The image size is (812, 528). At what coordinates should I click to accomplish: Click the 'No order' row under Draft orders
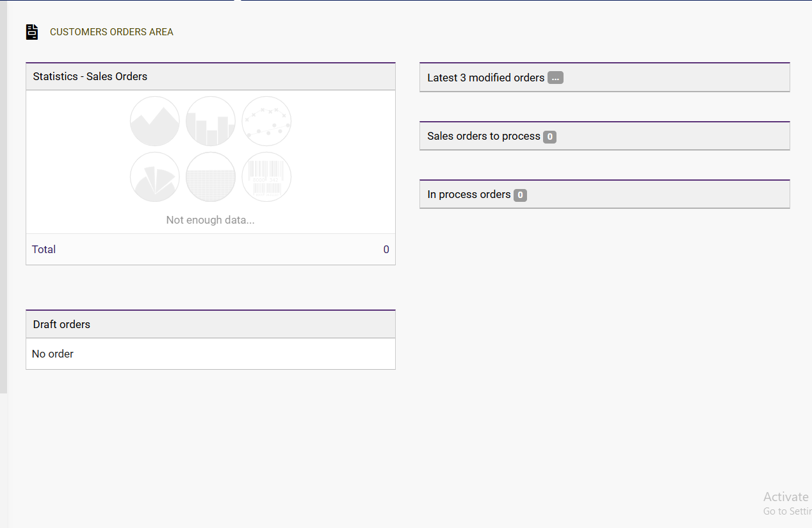tap(53, 354)
